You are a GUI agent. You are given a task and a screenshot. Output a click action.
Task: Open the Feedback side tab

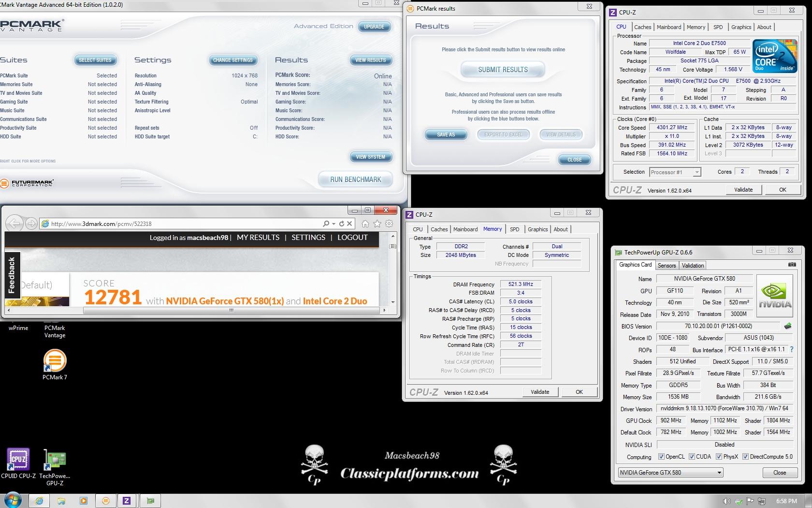pos(12,275)
